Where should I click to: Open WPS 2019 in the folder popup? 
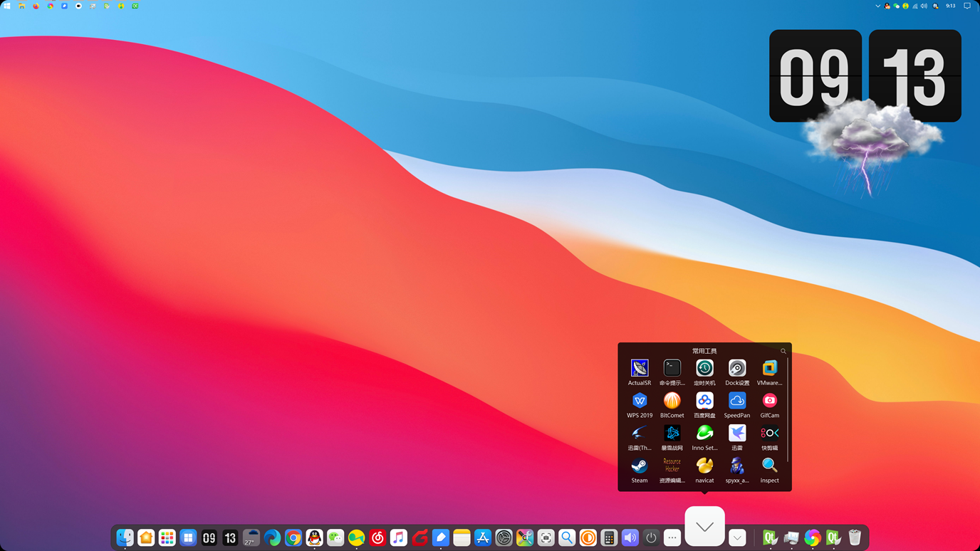[639, 402]
